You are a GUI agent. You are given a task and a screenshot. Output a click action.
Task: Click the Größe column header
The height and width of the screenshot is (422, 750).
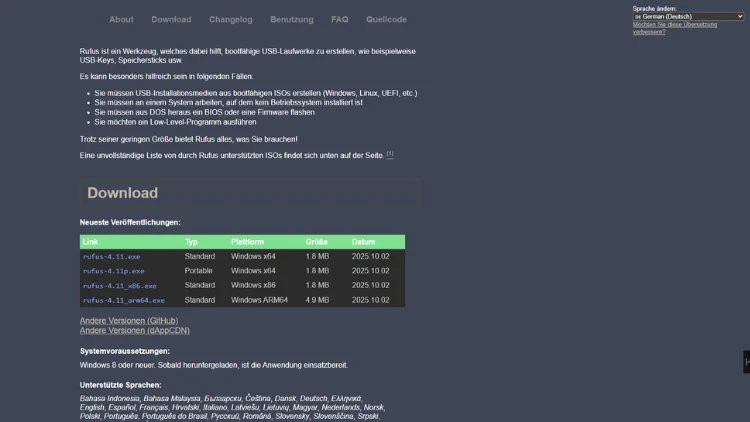[x=317, y=242]
